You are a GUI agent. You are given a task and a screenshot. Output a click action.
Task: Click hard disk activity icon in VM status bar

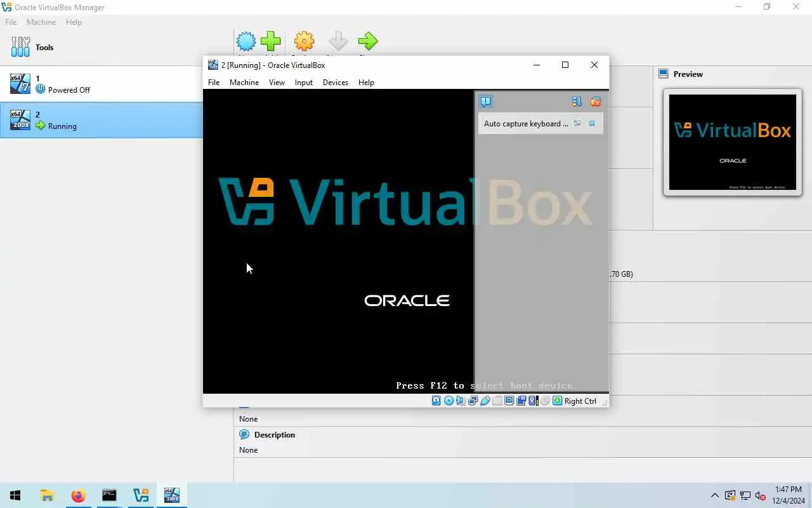click(436, 401)
